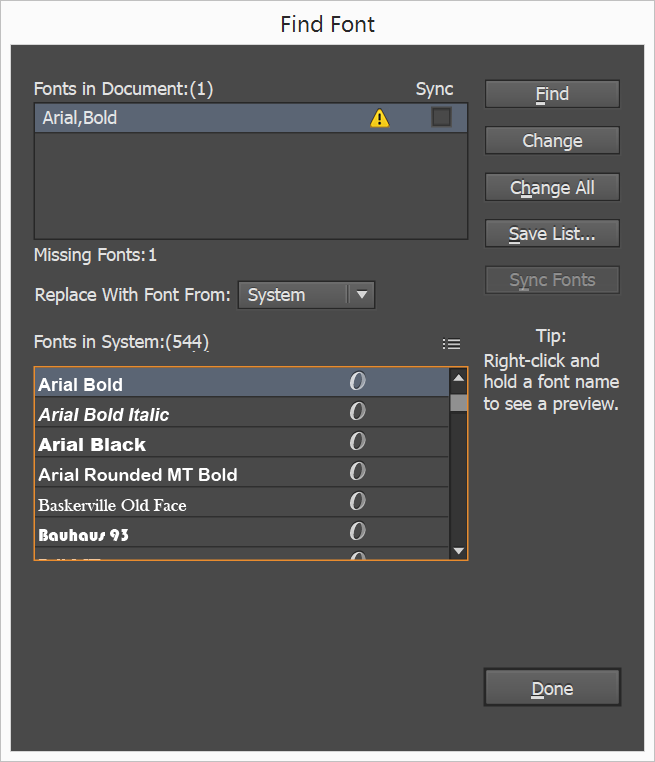
Task: Click the OpenType icon beside Arial Black
Action: 357,443
